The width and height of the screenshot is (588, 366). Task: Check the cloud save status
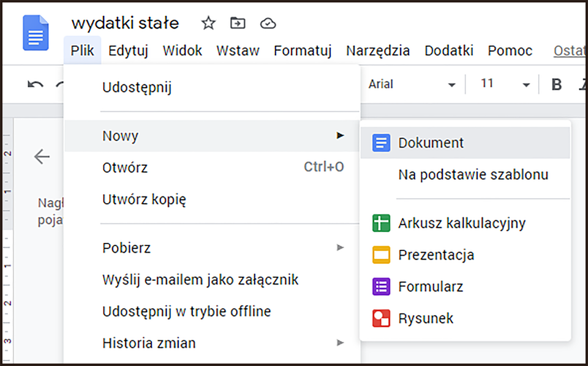[x=268, y=23]
